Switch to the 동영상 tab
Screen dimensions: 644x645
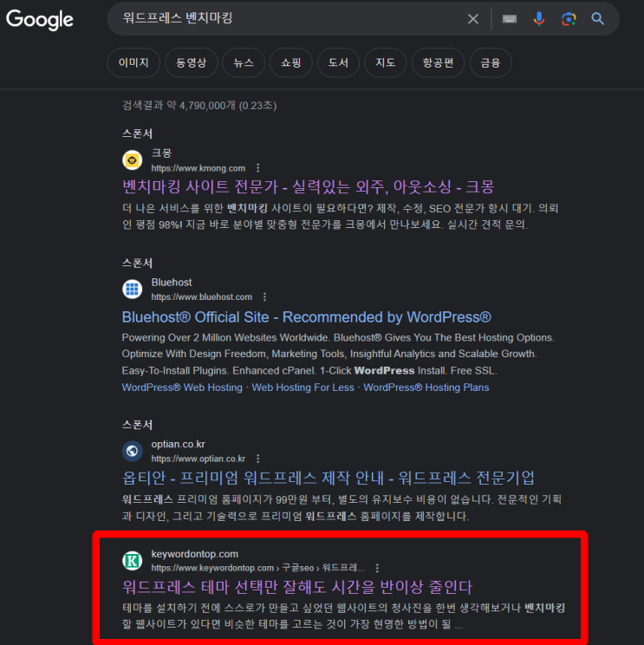tap(192, 62)
